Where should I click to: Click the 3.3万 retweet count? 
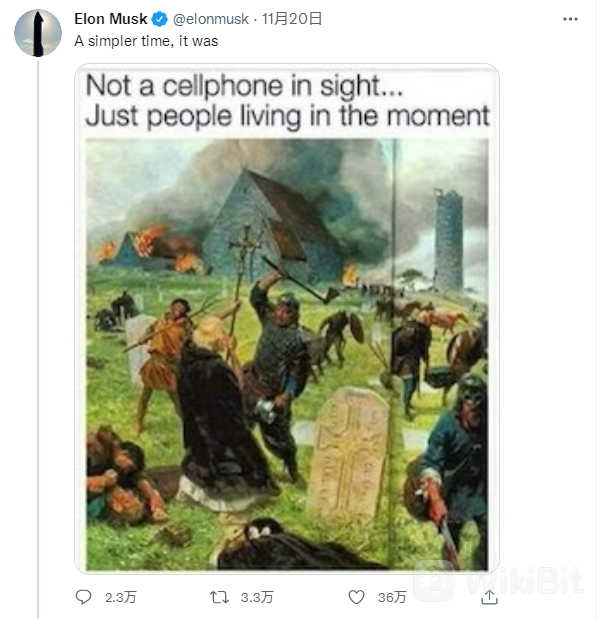pyautogui.click(x=257, y=597)
